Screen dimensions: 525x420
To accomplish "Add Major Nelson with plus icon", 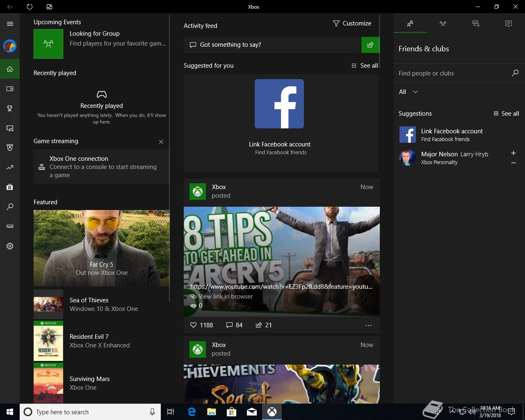I will coord(513,153).
